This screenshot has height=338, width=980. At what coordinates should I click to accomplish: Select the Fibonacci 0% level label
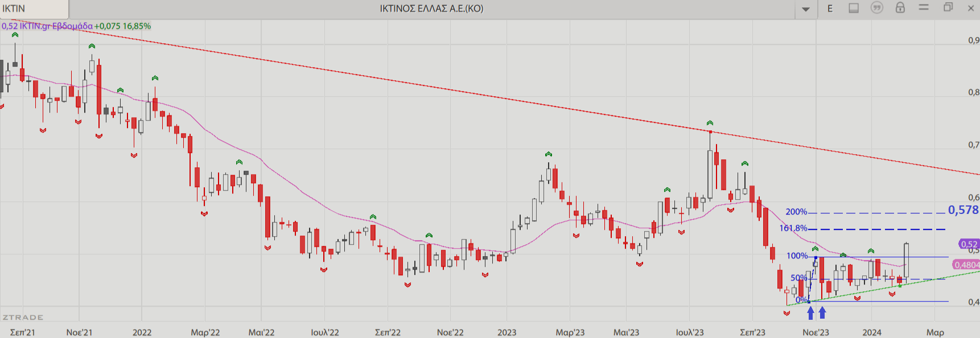[x=801, y=300]
